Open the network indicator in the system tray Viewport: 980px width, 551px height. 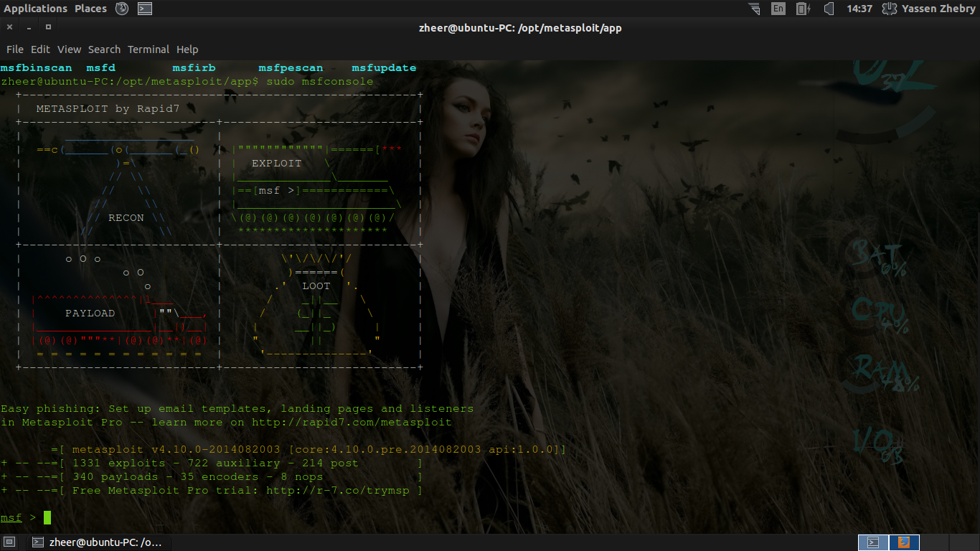pyautogui.click(x=754, y=9)
